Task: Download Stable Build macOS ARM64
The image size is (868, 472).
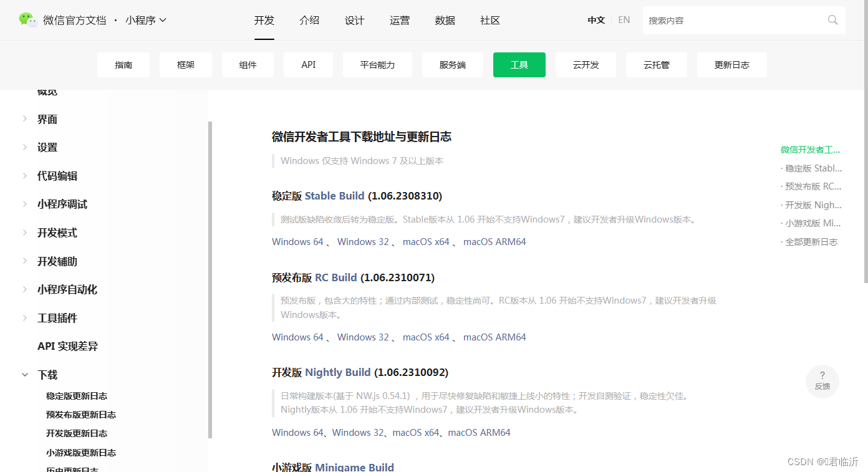Action: pos(494,242)
